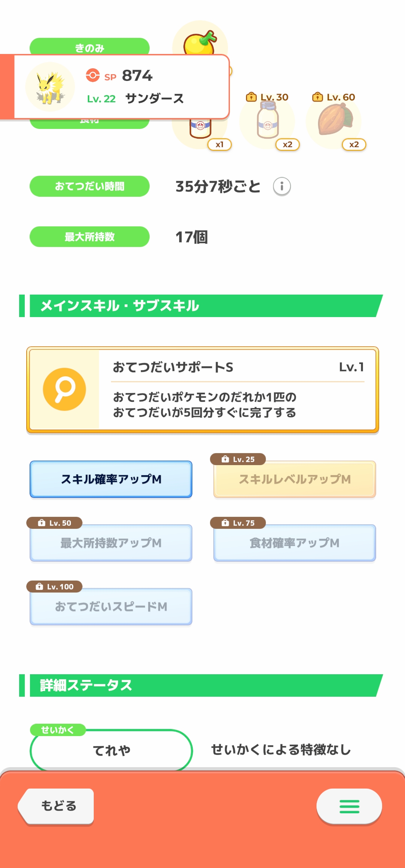The width and height of the screenshot is (405, 868).
Task: Tap locked 食材確率アップM sub skill
Action: [x=295, y=543]
